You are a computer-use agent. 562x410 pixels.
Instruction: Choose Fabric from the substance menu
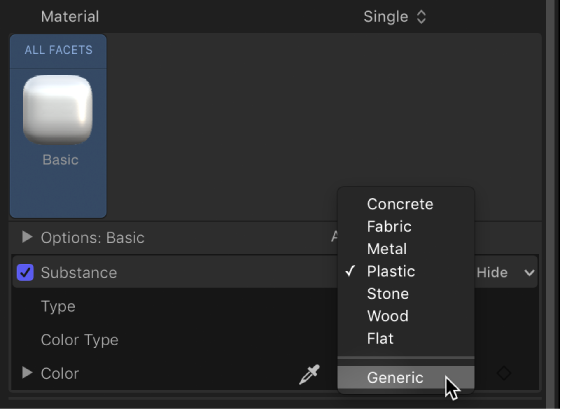406,227
